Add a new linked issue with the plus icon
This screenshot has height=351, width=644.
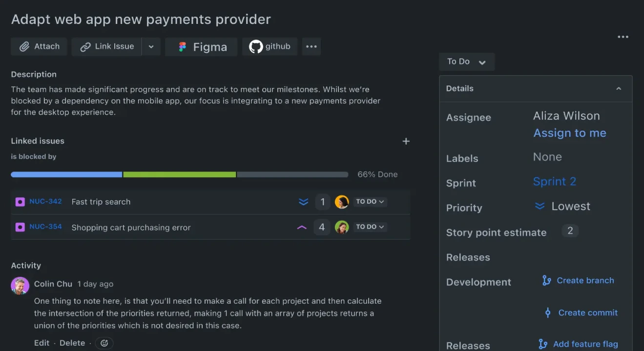pyautogui.click(x=406, y=141)
